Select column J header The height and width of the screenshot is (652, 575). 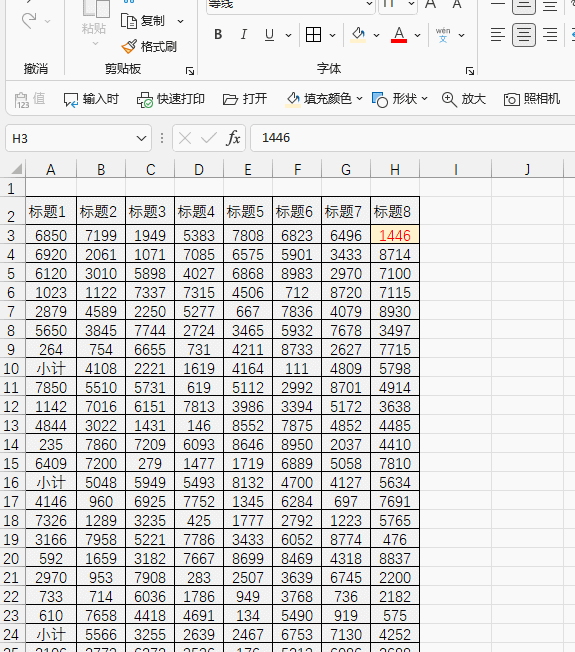pyautogui.click(x=527, y=169)
